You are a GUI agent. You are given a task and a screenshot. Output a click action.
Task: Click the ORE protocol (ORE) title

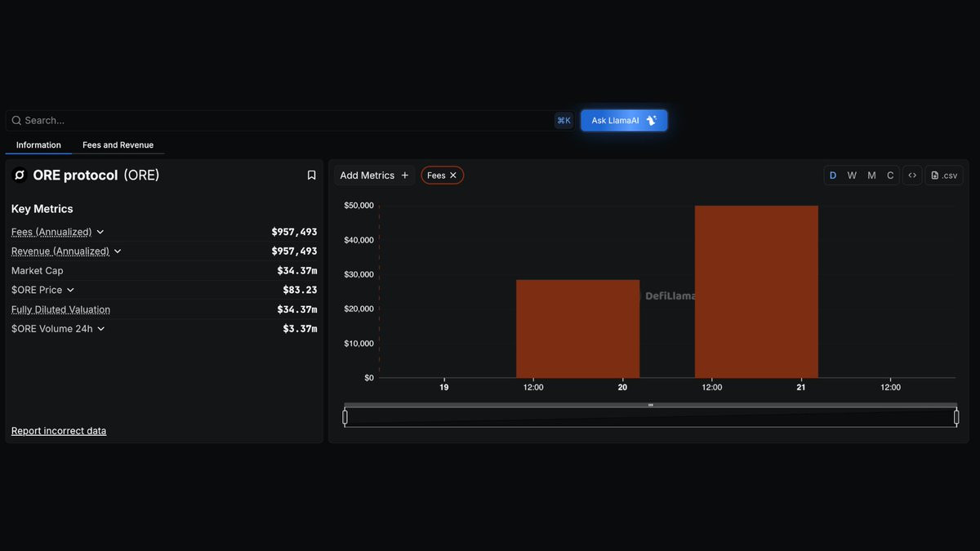click(96, 176)
